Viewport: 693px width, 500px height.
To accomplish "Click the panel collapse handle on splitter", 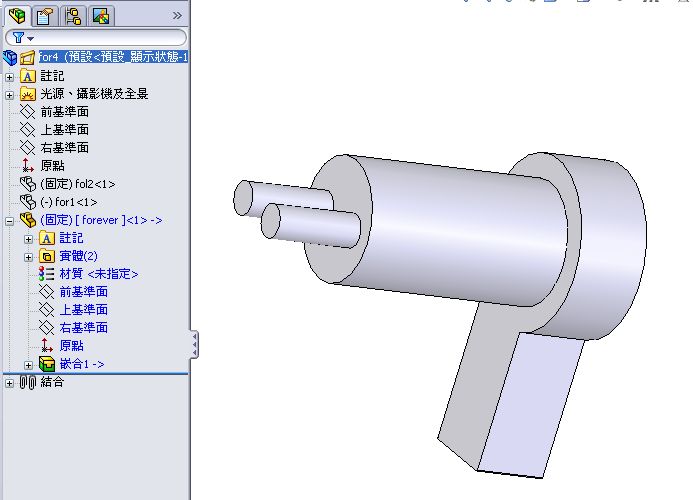I will 194,344.
